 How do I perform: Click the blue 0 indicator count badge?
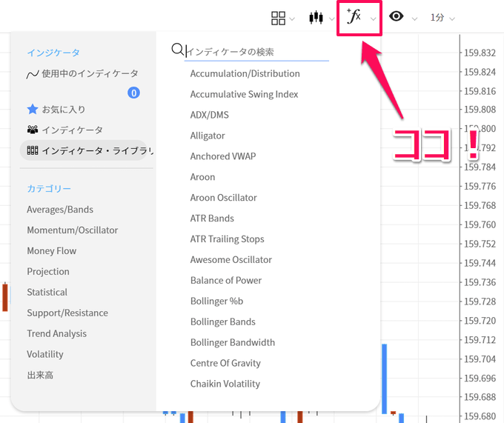click(133, 93)
